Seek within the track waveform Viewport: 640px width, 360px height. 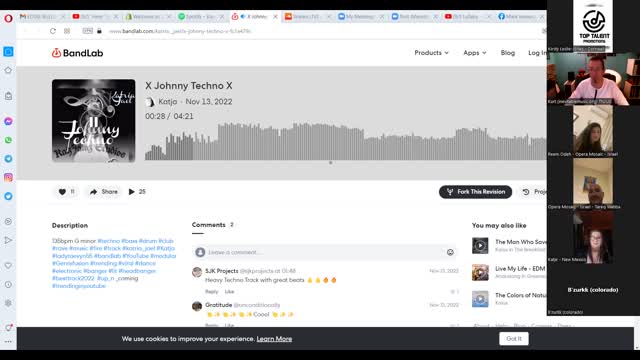pyautogui.click(x=345, y=141)
